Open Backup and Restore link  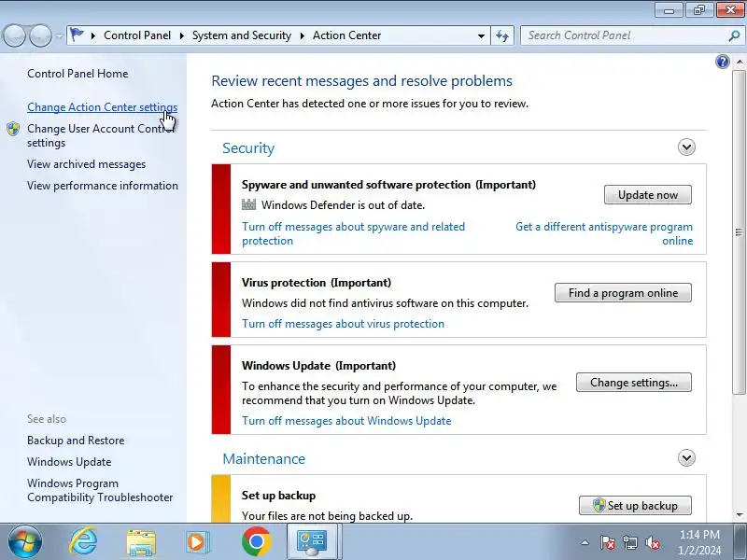tap(76, 441)
